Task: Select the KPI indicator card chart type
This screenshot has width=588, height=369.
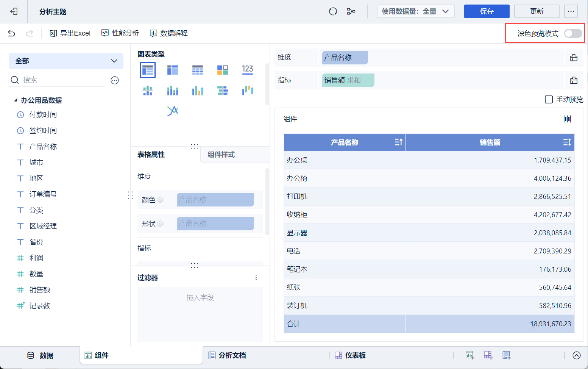Action: [247, 70]
